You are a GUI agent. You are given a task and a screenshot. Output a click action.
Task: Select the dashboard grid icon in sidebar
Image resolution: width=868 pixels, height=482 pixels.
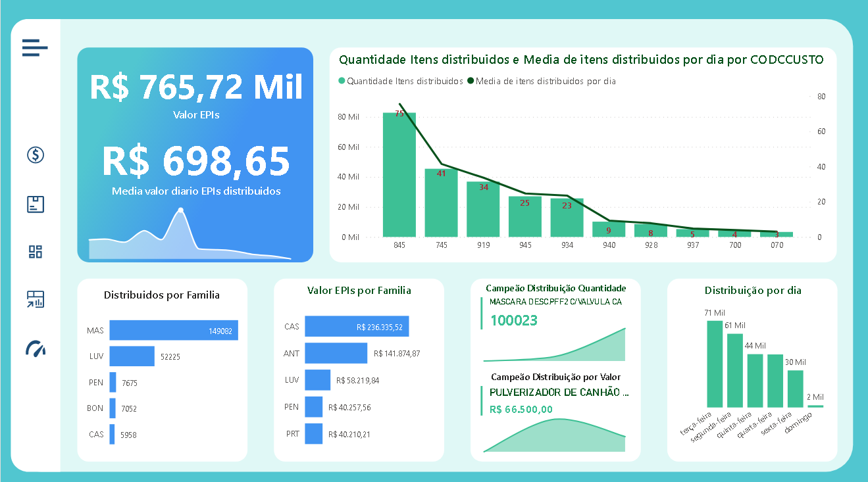(36, 252)
